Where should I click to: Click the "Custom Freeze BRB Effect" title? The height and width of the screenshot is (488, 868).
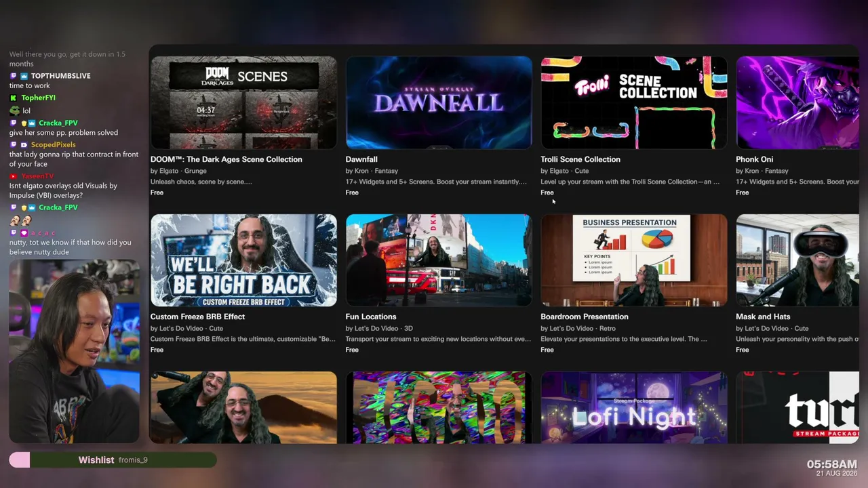(197, 317)
